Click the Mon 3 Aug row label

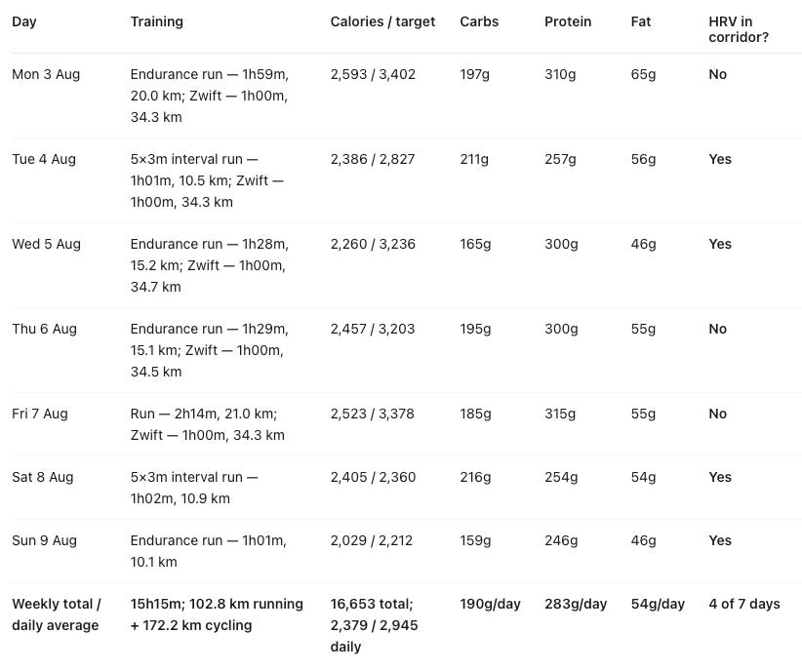pos(46,75)
